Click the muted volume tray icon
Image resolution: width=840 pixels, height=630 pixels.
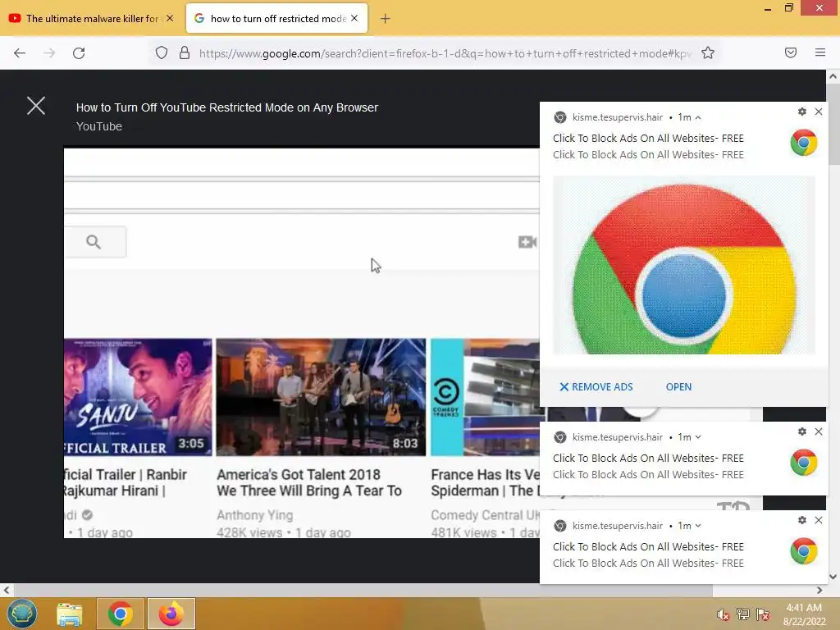point(723,614)
